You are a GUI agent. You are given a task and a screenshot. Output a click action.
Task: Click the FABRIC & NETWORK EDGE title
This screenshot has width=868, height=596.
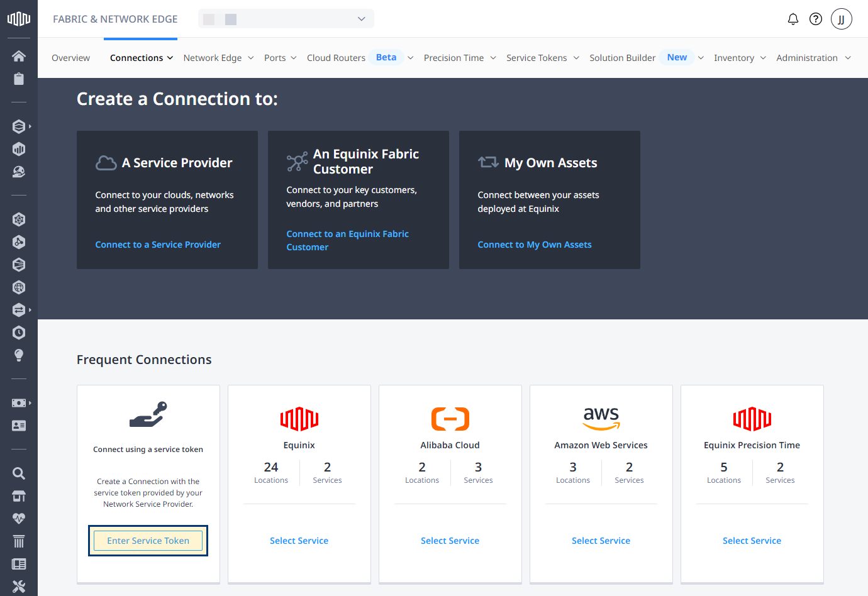tap(115, 19)
